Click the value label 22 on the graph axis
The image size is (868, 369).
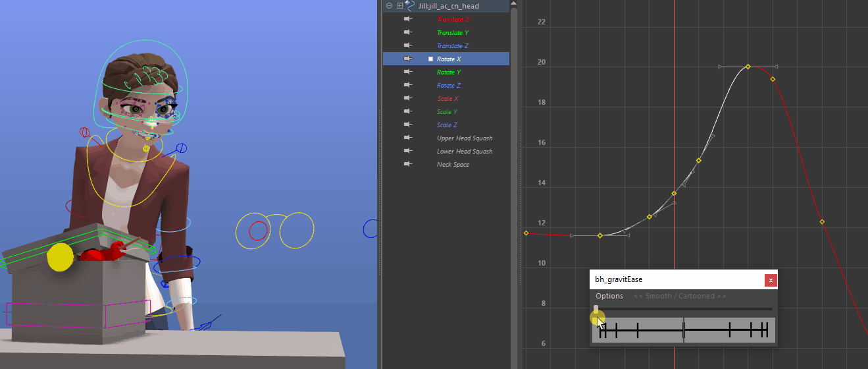click(x=542, y=22)
